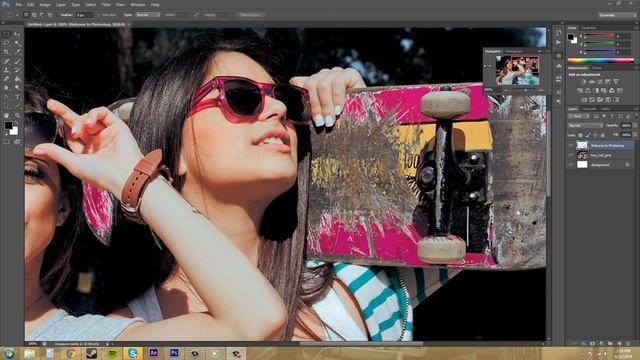This screenshot has height=360, width=640.
Task: Open the Layer menu
Action: pos(60,4)
